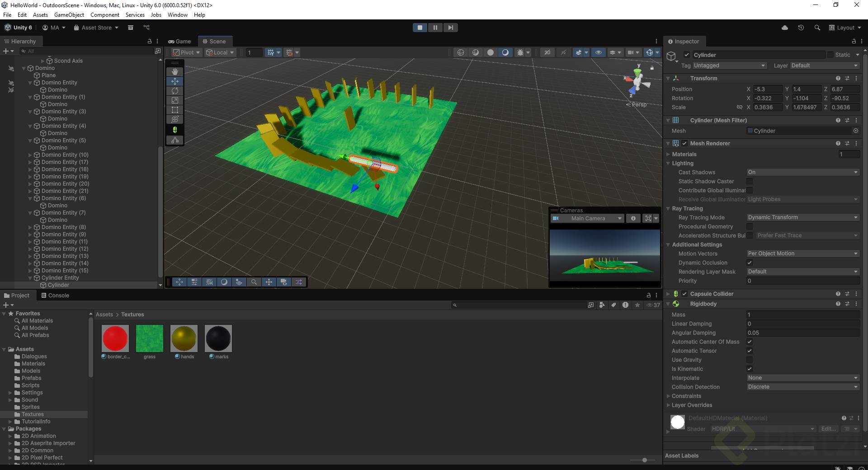868x470 pixels.
Task: Expand the Domino Entity (10) tree item
Action: 30,155
